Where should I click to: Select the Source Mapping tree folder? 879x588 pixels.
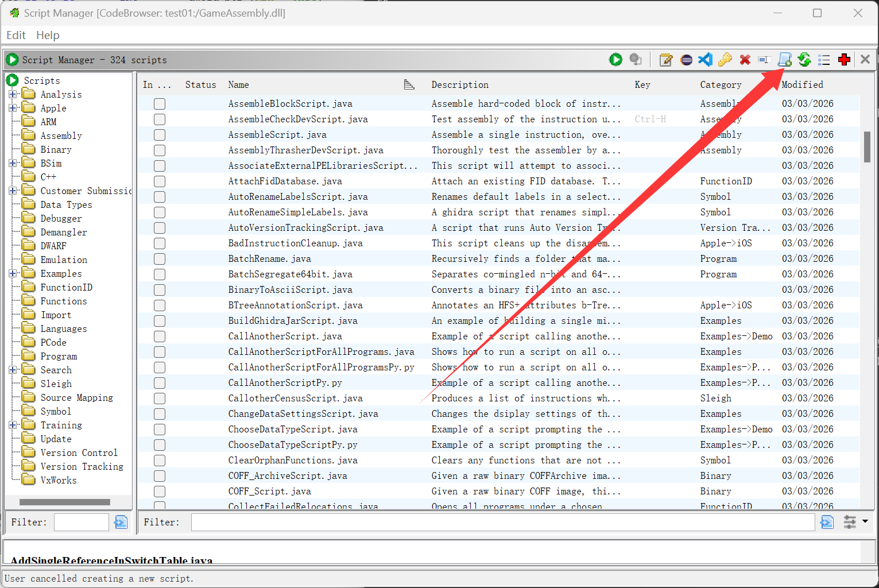[x=76, y=397]
